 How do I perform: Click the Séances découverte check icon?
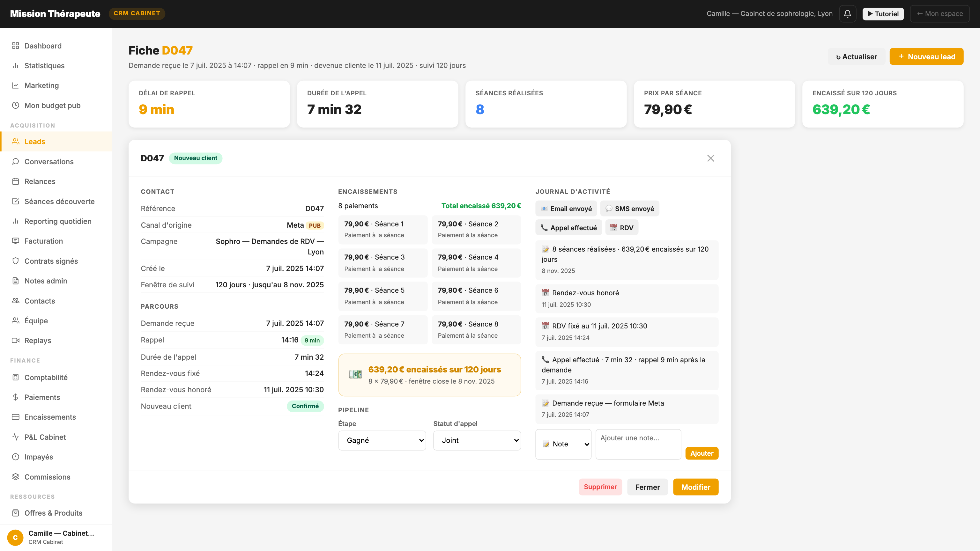coord(16,201)
